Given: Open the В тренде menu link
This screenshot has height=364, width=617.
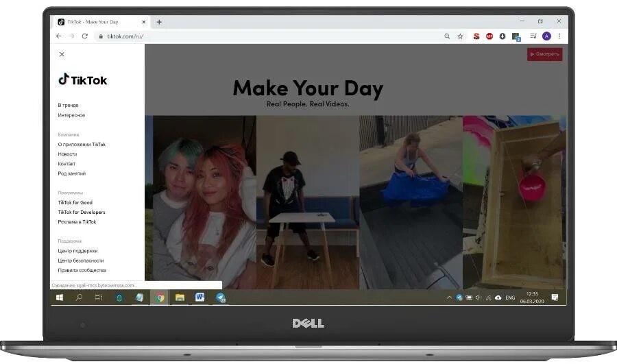Looking at the screenshot, I should tap(68, 105).
